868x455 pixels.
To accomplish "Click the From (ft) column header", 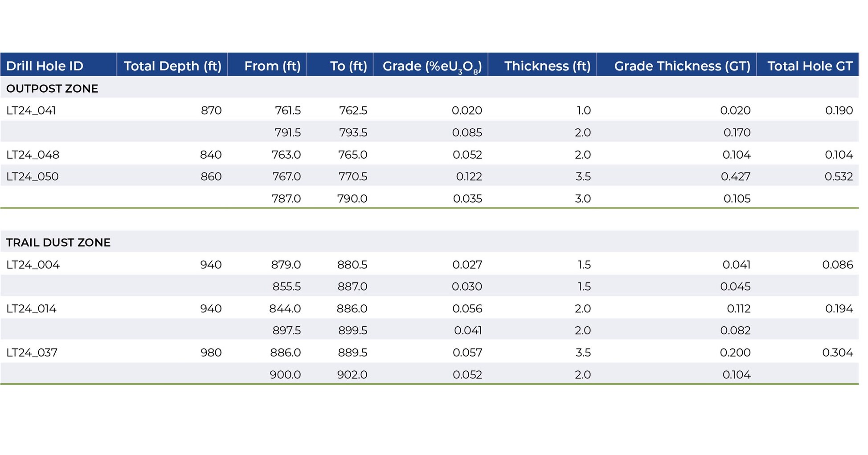I will (x=272, y=66).
